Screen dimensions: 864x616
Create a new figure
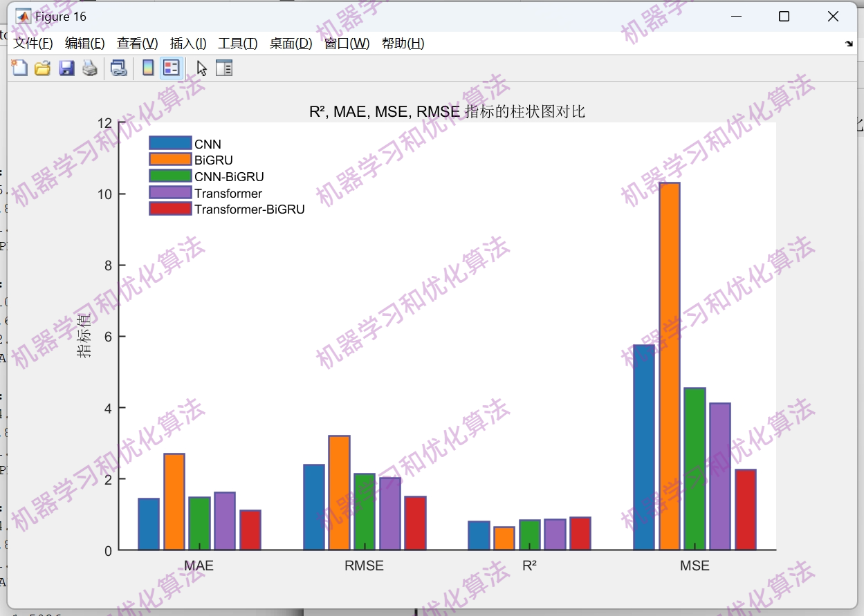tap(19, 67)
